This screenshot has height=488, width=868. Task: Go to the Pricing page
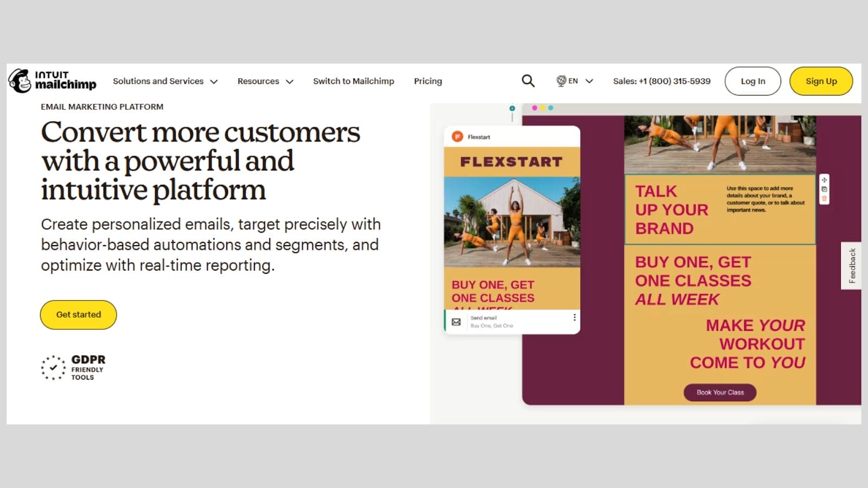click(428, 81)
